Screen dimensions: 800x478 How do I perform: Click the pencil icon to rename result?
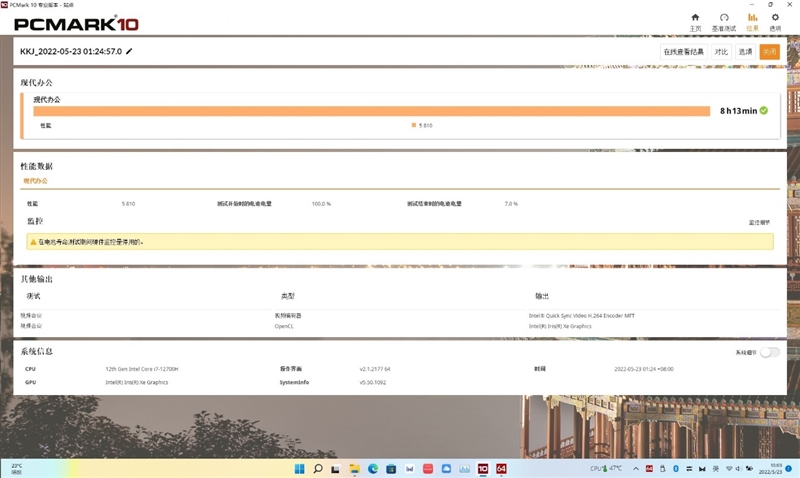(x=129, y=51)
